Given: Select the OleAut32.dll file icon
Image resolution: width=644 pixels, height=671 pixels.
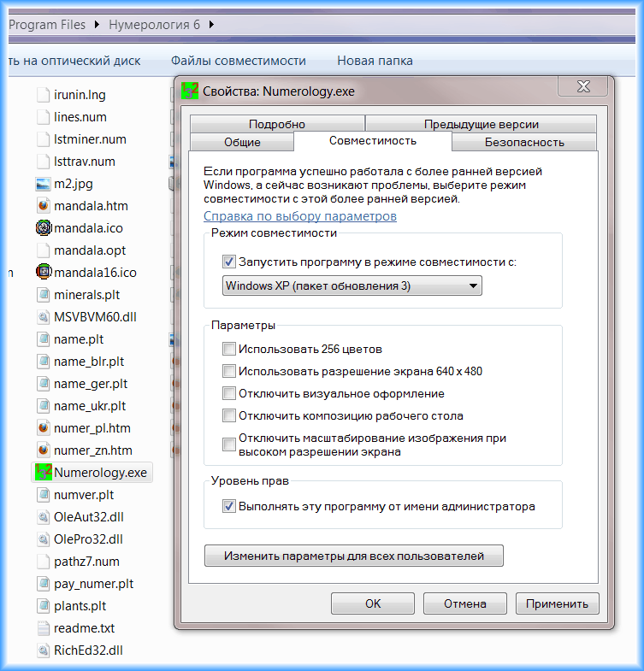Looking at the screenshot, I should (44, 517).
